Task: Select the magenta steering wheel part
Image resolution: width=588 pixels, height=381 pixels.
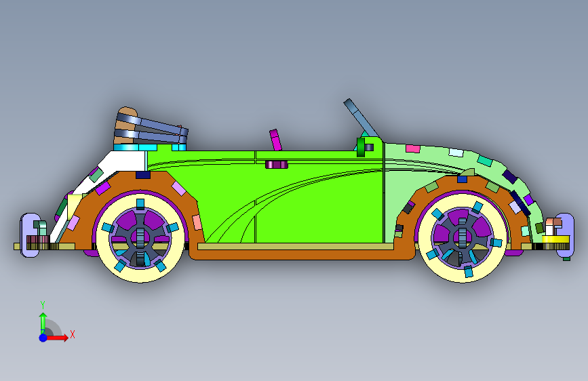Action: (275, 140)
